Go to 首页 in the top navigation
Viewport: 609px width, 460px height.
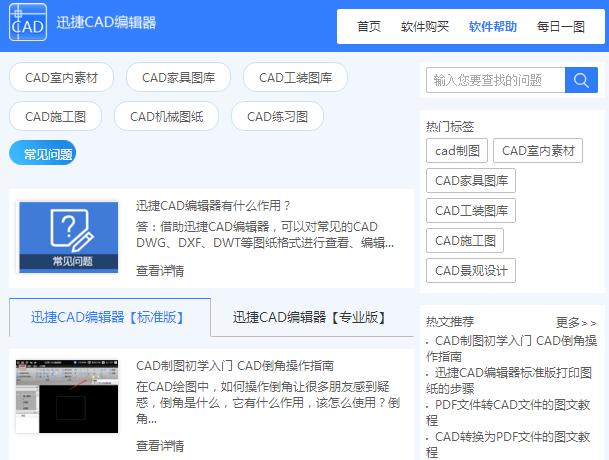point(369,27)
